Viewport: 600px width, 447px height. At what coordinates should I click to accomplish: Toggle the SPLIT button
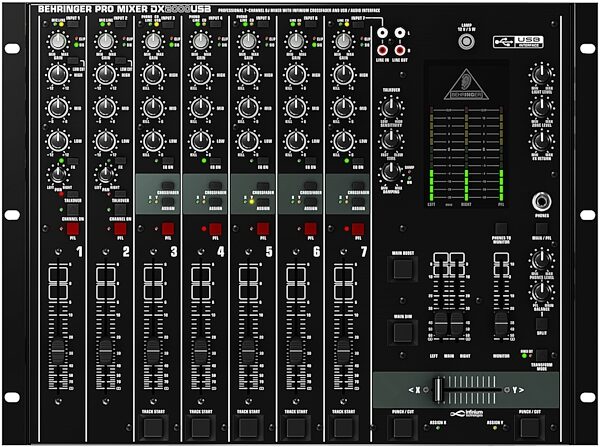[541, 324]
